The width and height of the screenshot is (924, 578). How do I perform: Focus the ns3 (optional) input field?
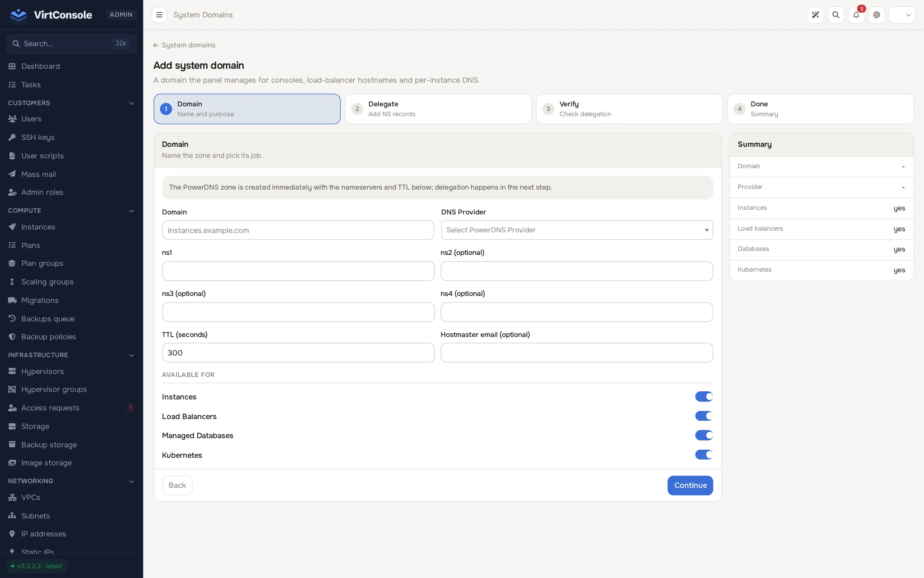coord(298,312)
